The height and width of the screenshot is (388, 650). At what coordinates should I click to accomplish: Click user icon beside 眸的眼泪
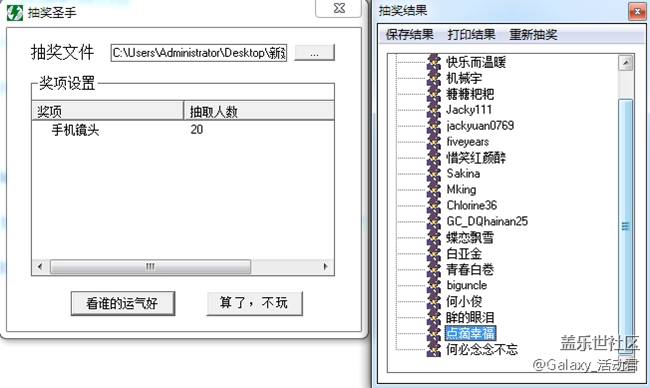[x=434, y=317]
